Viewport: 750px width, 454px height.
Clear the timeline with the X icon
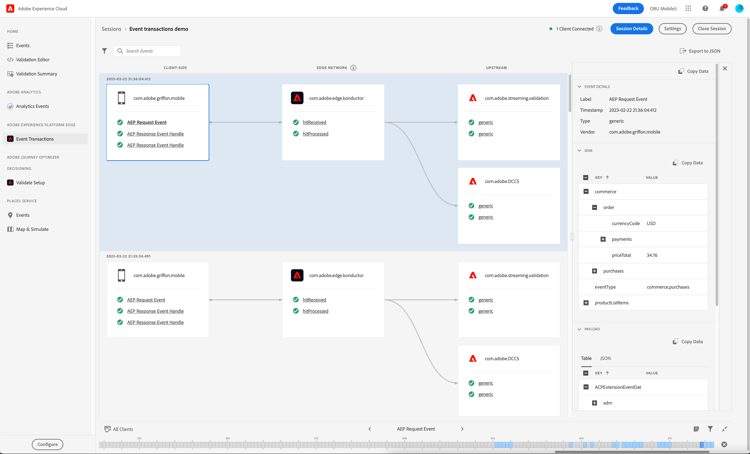click(724, 444)
